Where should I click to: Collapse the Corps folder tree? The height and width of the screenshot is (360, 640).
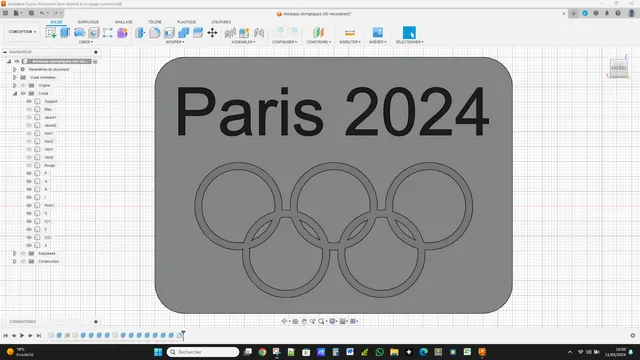[15, 93]
